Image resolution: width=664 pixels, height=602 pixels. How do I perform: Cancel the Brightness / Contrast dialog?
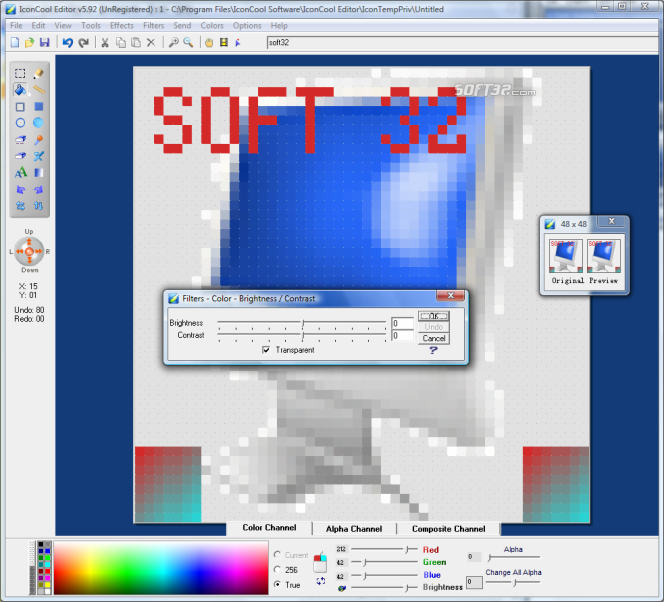pos(434,338)
